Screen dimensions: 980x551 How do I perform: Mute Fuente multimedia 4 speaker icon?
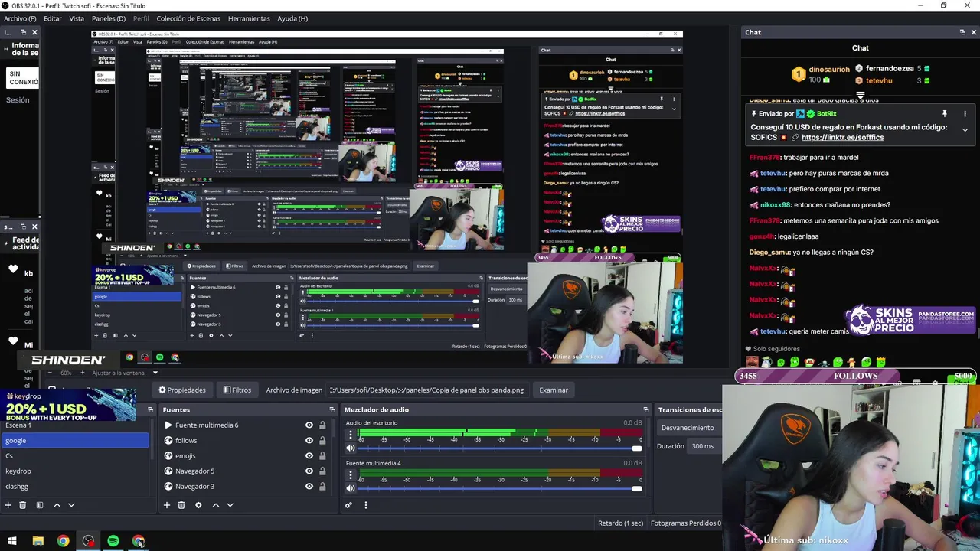[351, 488]
